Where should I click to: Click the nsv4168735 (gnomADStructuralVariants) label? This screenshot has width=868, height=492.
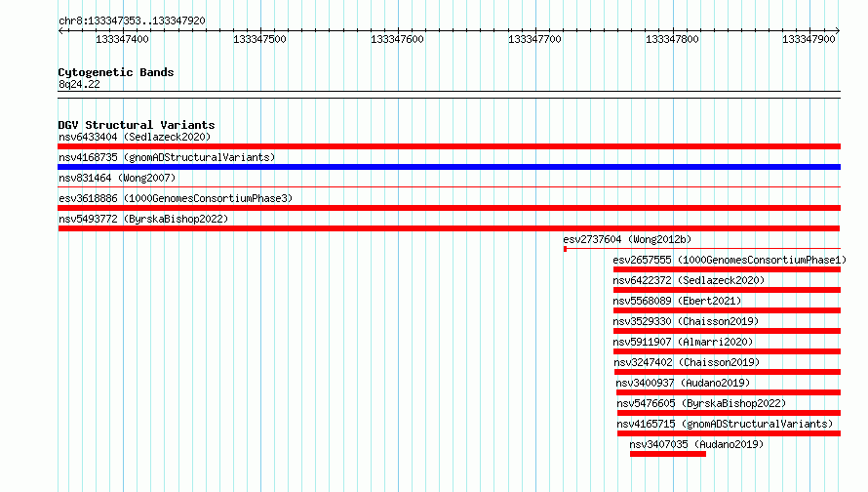(x=167, y=157)
